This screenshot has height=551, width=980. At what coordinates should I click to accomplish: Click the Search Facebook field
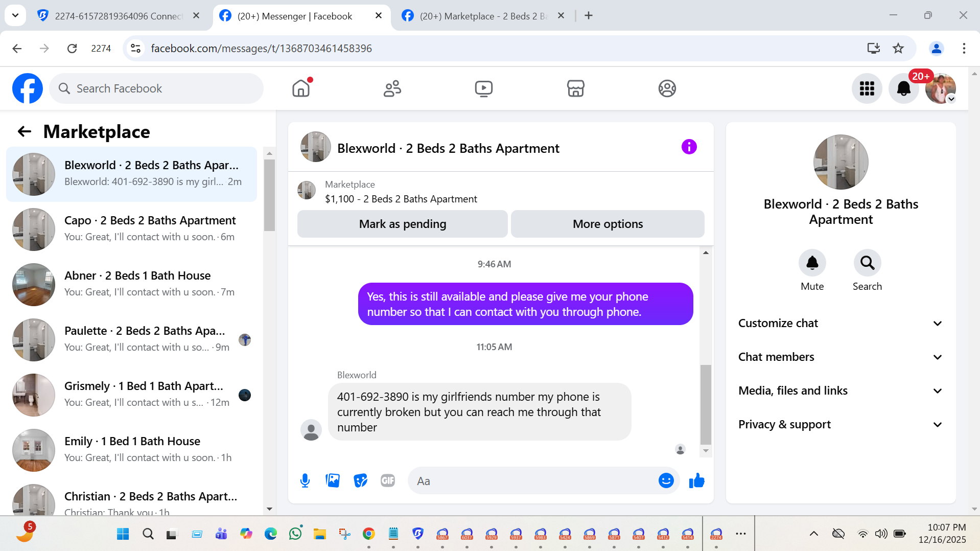click(156, 88)
